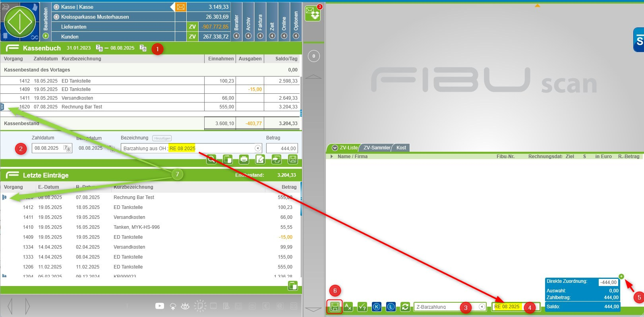Open the Z-Barzahlung dropdown arrow

tap(482, 307)
